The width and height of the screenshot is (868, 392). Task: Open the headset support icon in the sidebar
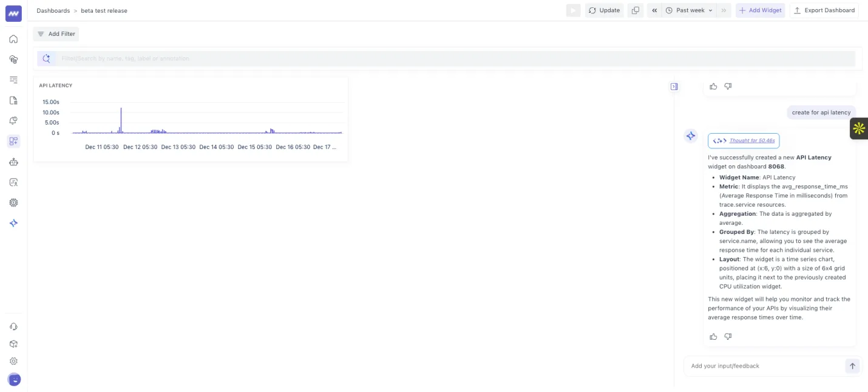click(13, 326)
